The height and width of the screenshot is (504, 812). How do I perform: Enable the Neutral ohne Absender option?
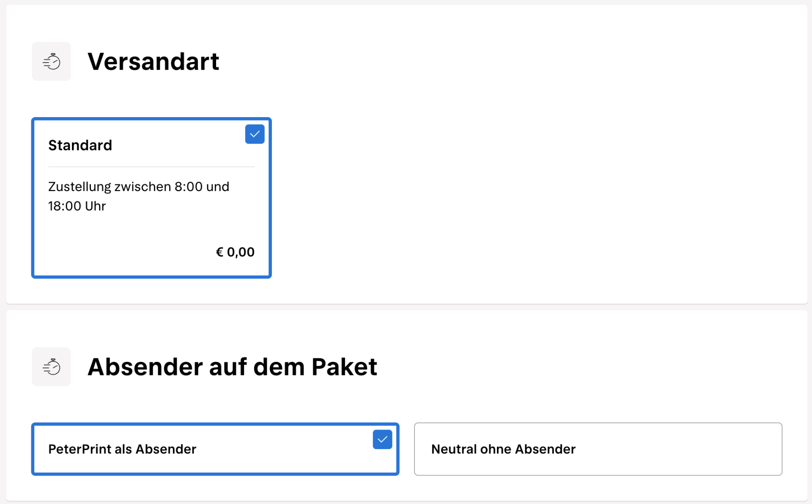(598, 449)
